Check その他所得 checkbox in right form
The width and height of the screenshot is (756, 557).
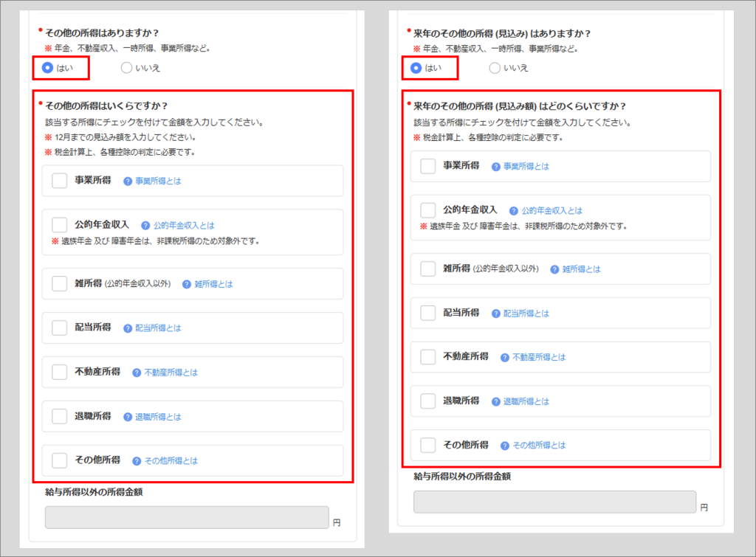pyautogui.click(x=427, y=445)
